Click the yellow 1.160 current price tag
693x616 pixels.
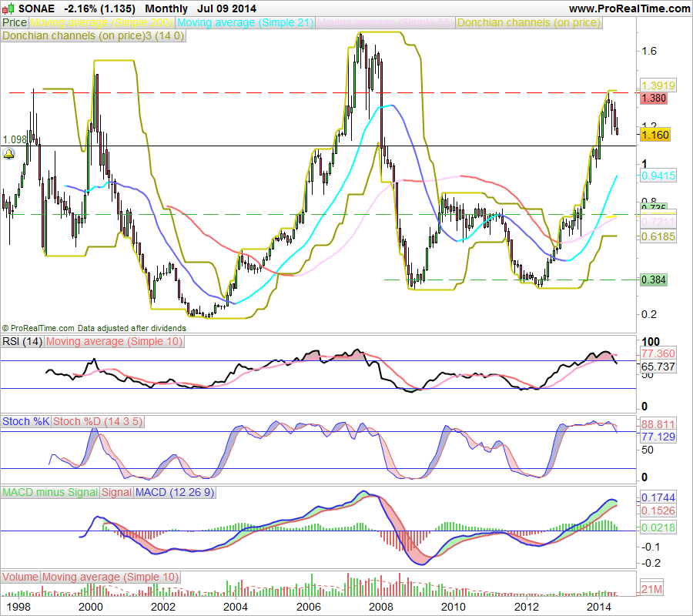click(x=655, y=135)
